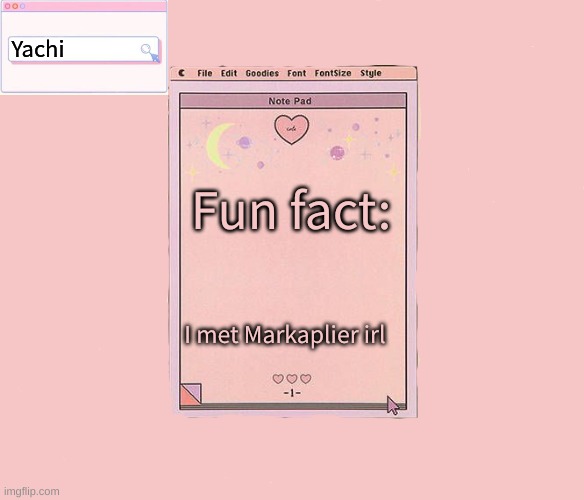This screenshot has width=584, height=500.
Task: Click the pink close dot of search window
Action: pos(7,6)
